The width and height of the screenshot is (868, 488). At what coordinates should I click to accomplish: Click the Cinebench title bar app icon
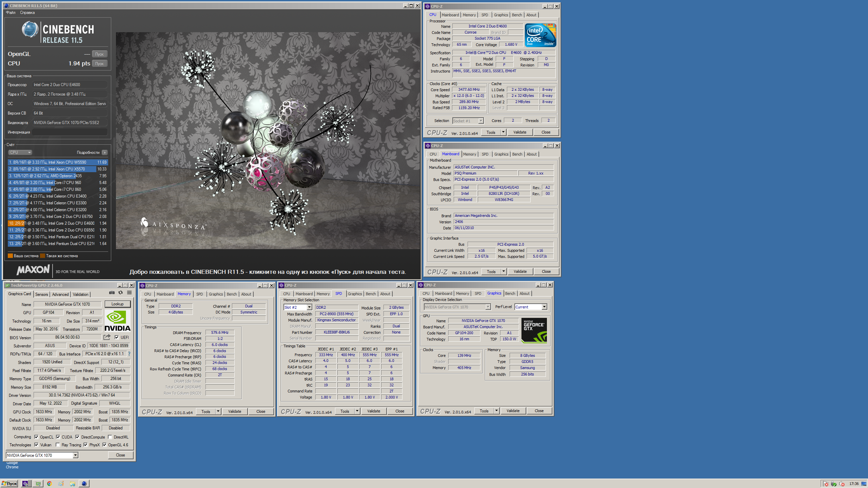6,6
